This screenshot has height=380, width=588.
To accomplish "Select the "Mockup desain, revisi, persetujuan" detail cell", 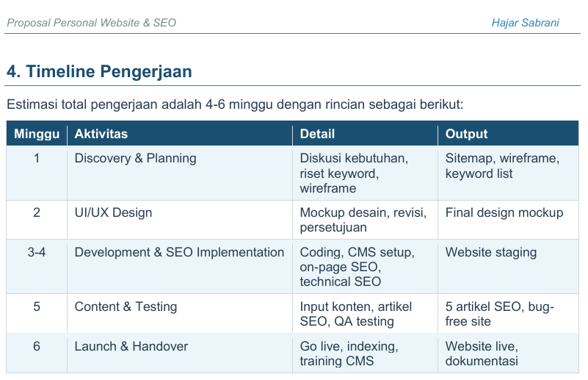I will point(363,221).
